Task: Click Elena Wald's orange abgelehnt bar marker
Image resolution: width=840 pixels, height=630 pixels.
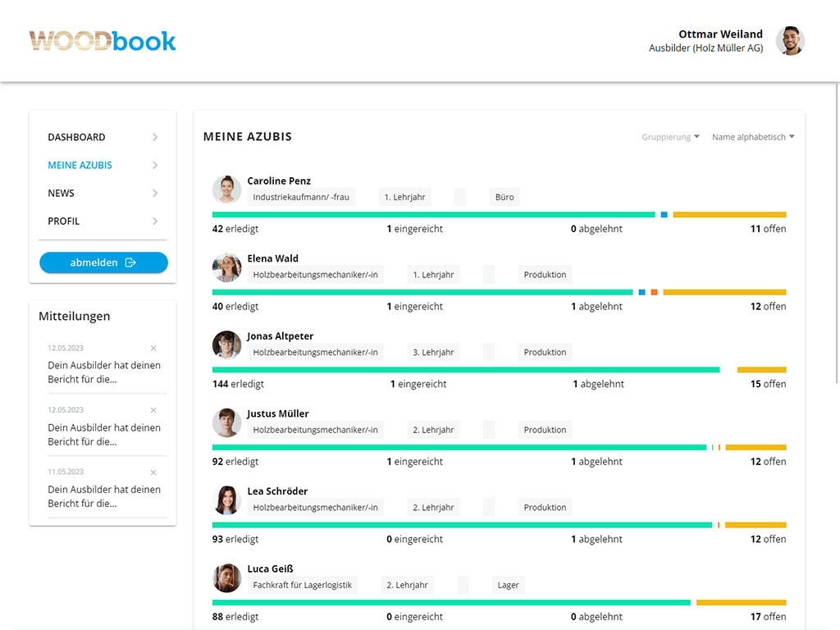Action: 654,293
